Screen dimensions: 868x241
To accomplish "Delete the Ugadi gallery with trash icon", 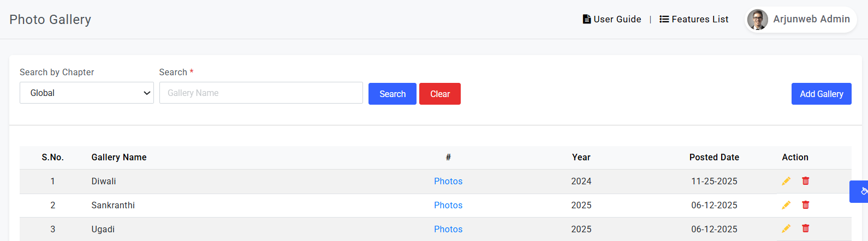I will [805, 228].
